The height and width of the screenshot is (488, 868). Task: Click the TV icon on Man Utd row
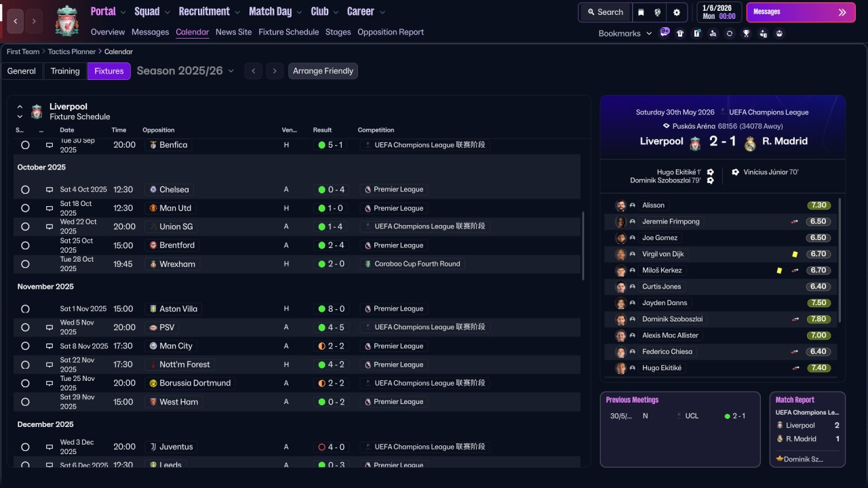click(50, 208)
